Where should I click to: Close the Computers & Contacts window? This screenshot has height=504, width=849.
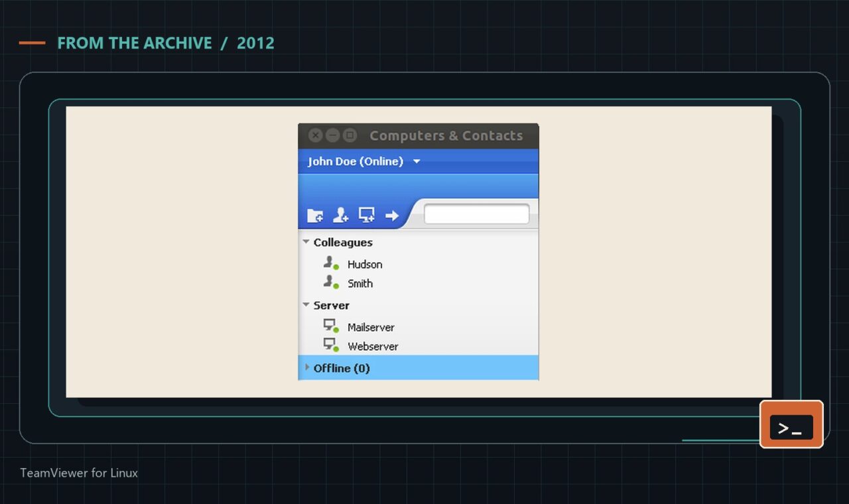click(x=316, y=135)
